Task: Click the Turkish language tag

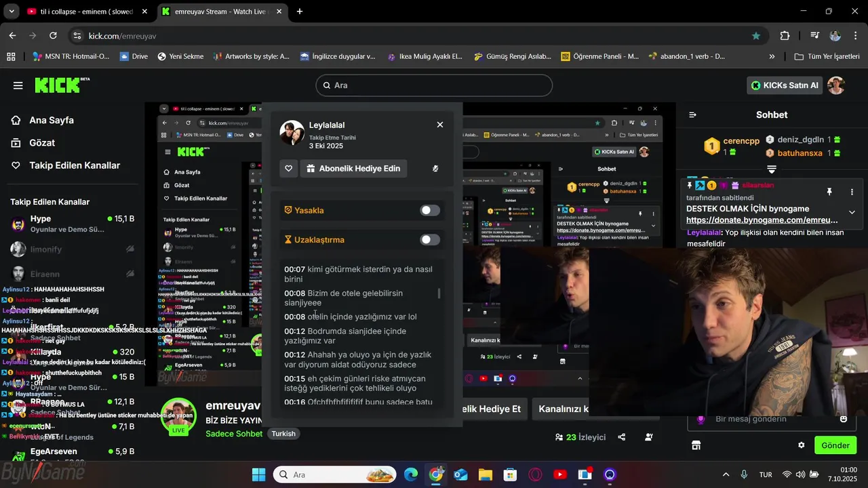Action: [x=283, y=434]
